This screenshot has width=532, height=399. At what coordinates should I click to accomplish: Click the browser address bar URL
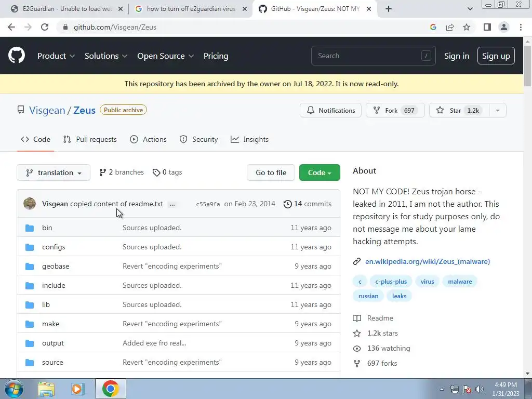click(x=115, y=27)
